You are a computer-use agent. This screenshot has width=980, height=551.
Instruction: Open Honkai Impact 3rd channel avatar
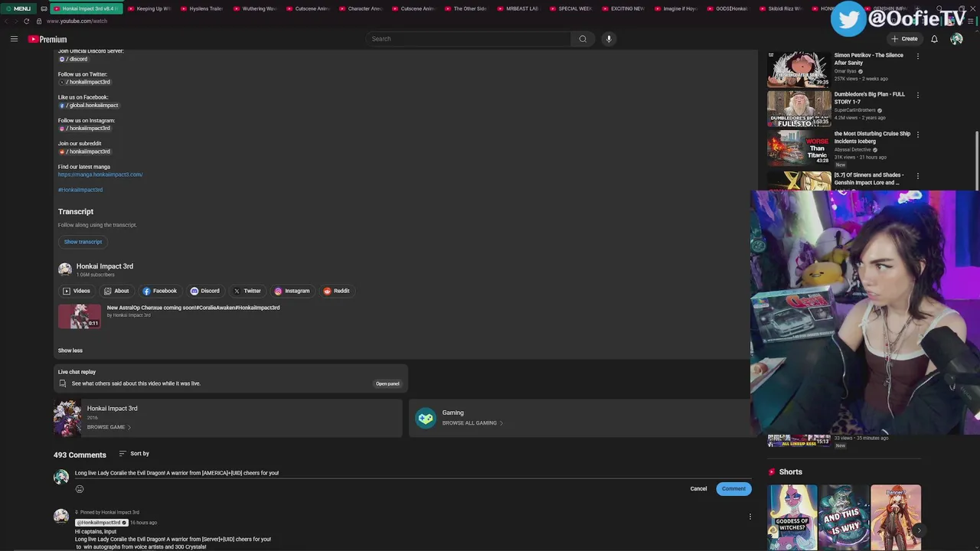pos(65,269)
